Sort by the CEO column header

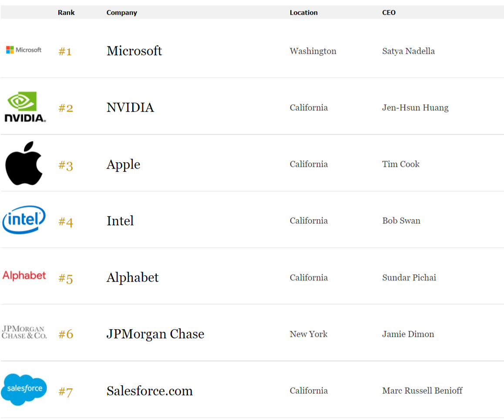tap(389, 13)
